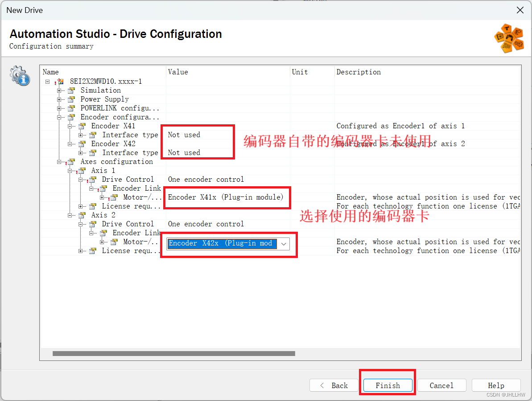Click the Power Supply node icon
This screenshot has width=532, height=401.
[71, 99]
